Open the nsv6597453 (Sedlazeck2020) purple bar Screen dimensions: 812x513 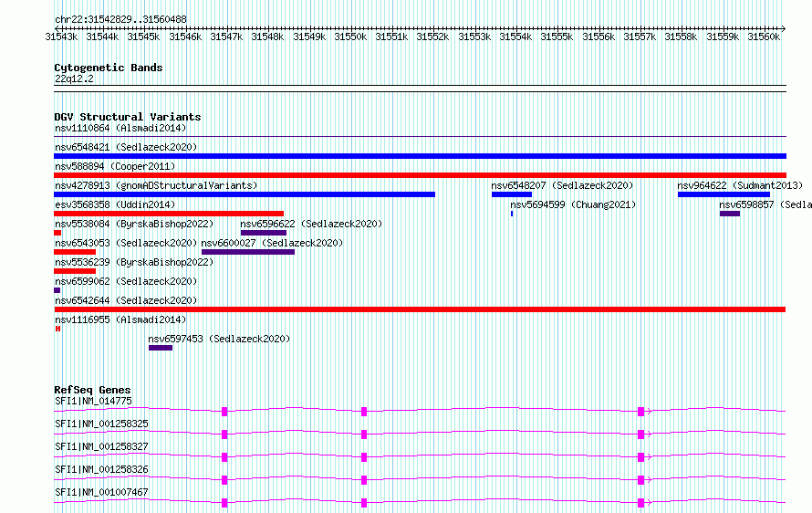click(161, 348)
